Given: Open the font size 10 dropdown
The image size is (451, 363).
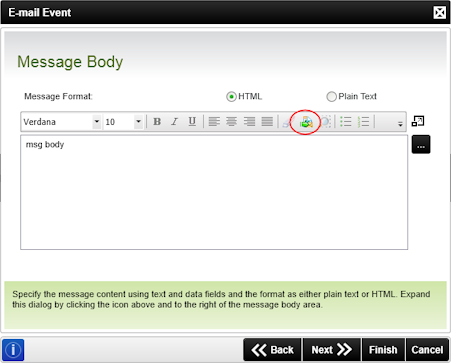Looking at the screenshot, I should click(138, 122).
